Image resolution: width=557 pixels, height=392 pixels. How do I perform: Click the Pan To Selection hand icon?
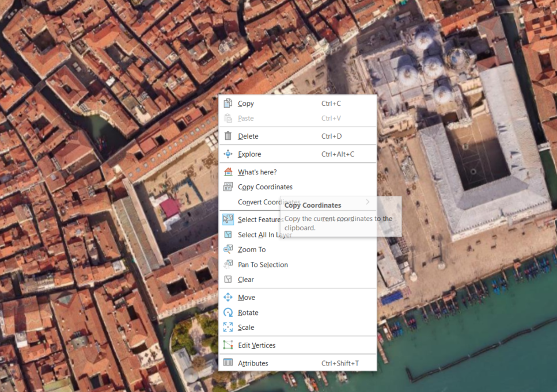point(228,265)
